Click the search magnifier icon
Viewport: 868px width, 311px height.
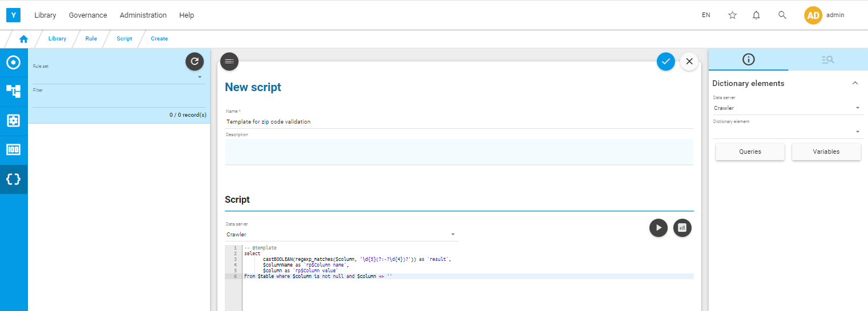(x=782, y=15)
